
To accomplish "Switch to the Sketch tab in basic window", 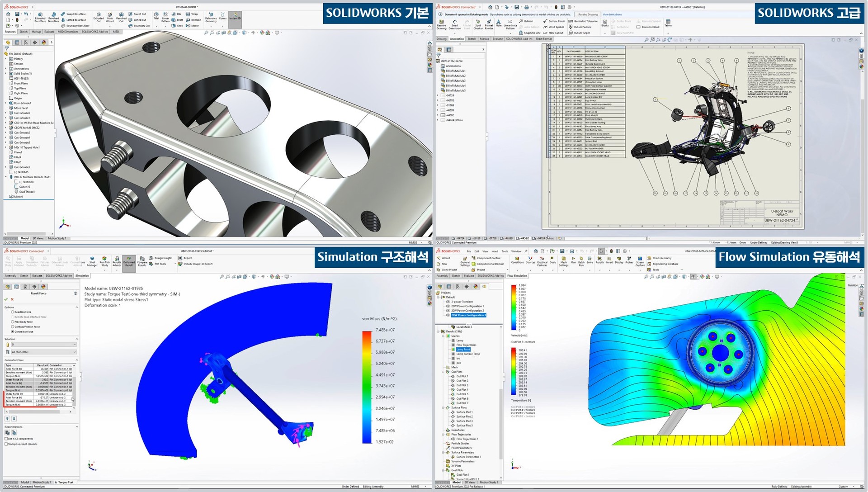I will [x=23, y=32].
